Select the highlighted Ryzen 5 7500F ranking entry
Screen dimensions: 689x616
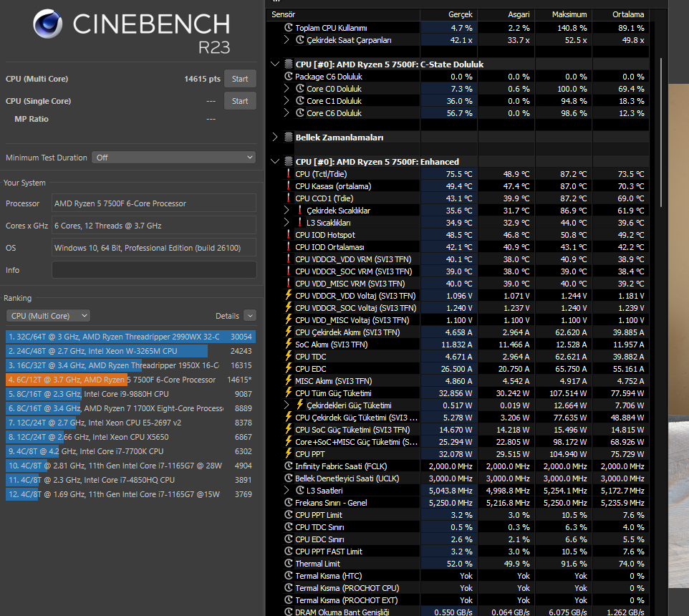coord(130,380)
